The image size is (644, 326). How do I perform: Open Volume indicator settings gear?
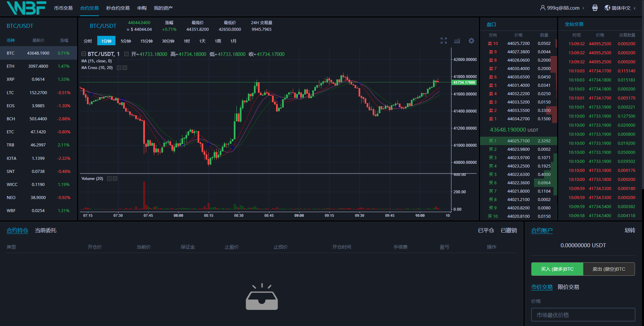click(x=109, y=179)
